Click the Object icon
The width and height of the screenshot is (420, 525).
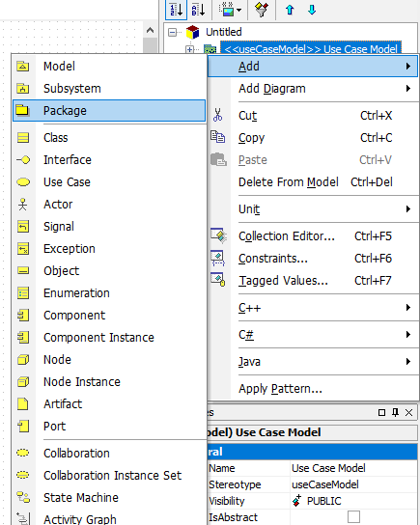coord(23,271)
